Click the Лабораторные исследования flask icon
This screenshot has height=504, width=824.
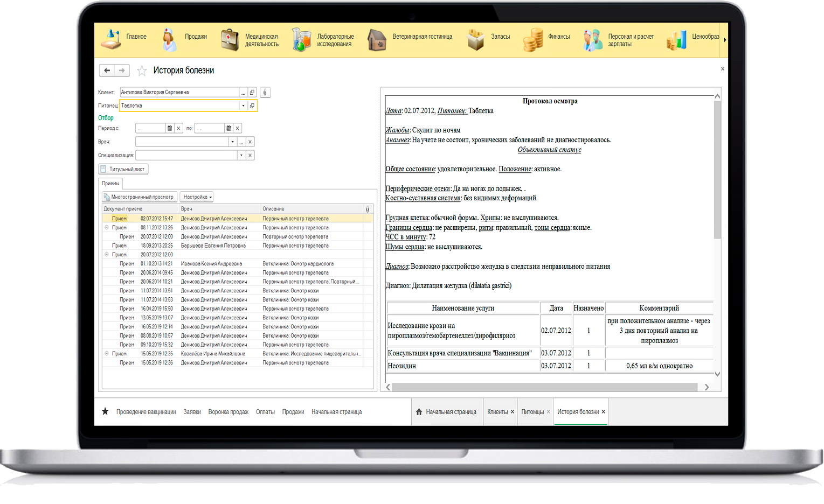click(x=301, y=40)
